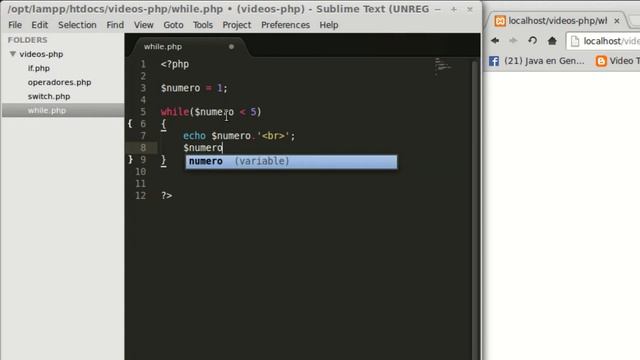Click the XAMPP favicon on browser tab

(x=500, y=21)
